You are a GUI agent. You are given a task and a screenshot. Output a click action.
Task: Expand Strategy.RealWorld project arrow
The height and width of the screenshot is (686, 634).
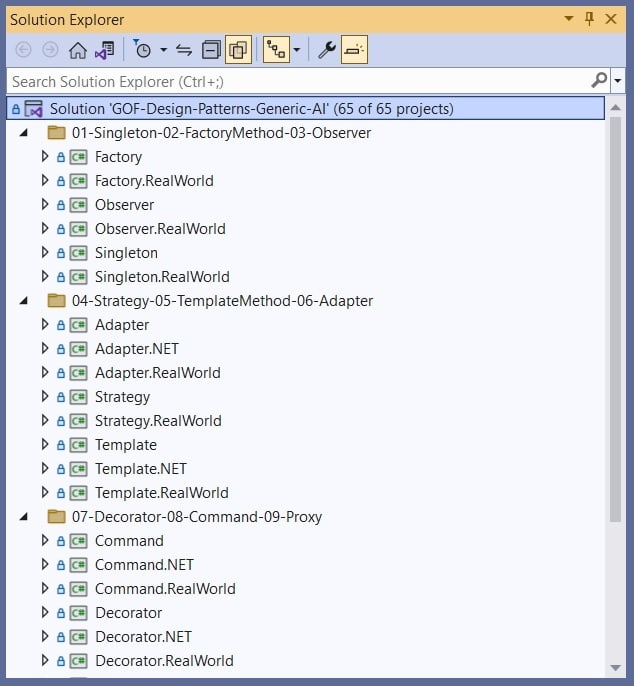45,420
